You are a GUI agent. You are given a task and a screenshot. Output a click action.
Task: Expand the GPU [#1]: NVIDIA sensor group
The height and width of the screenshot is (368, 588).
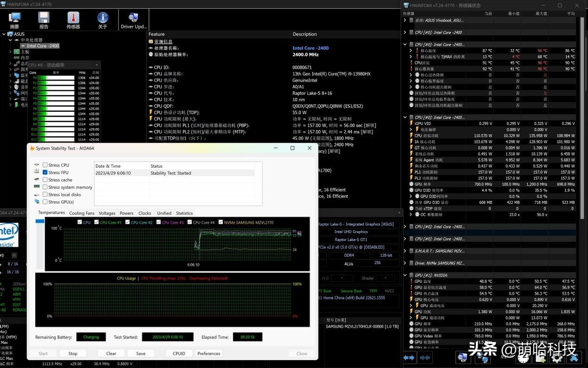(405, 275)
